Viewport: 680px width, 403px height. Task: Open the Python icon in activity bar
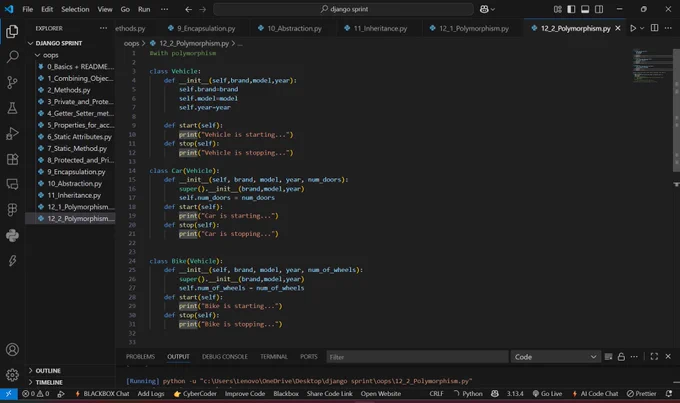pyautogui.click(x=12, y=235)
